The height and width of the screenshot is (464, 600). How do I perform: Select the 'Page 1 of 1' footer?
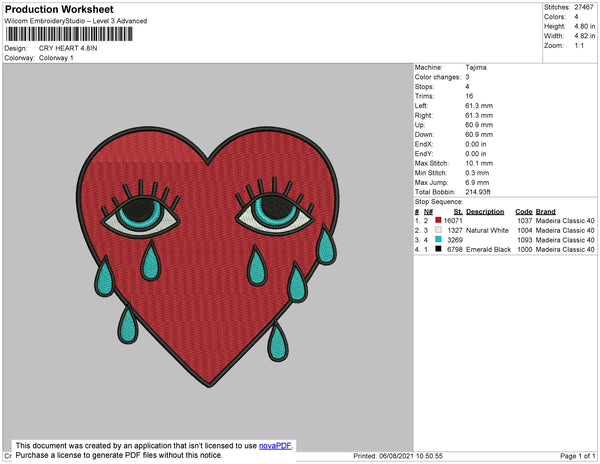(577, 456)
